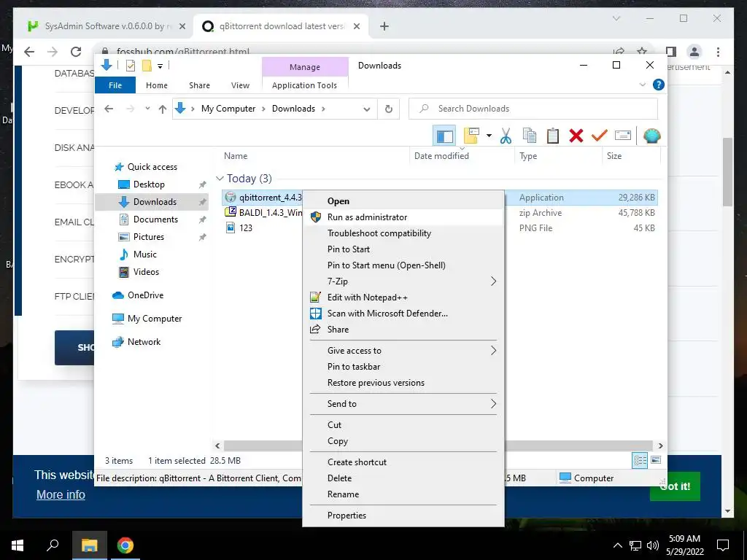Click the envelope Email toolbar icon
The image size is (747, 560).
(623, 136)
